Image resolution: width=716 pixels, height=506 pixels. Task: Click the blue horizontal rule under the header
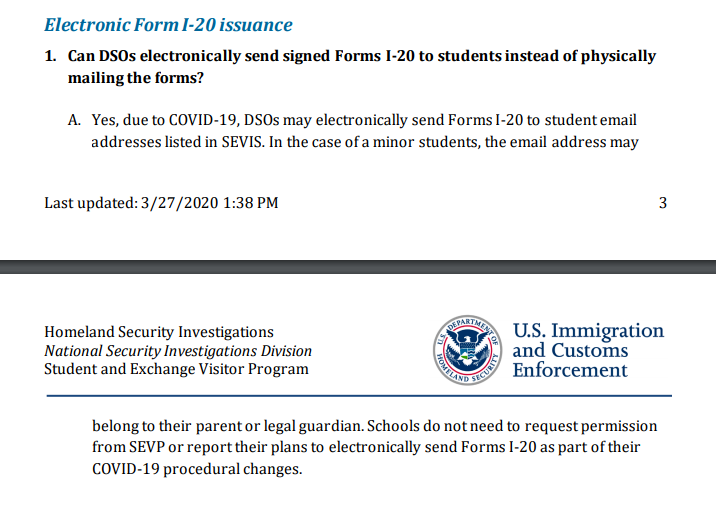click(359, 396)
